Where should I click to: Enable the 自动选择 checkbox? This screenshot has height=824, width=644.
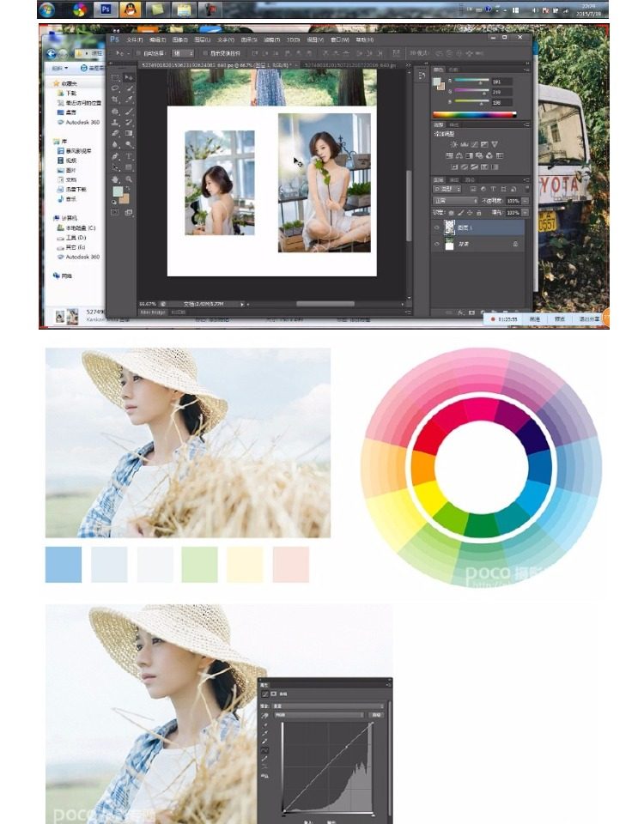[138, 53]
